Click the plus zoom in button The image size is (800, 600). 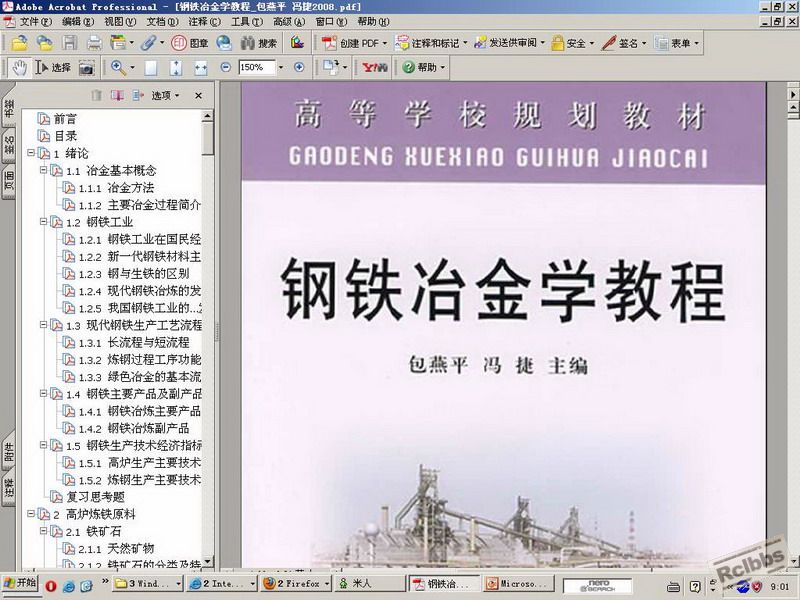[x=299, y=67]
